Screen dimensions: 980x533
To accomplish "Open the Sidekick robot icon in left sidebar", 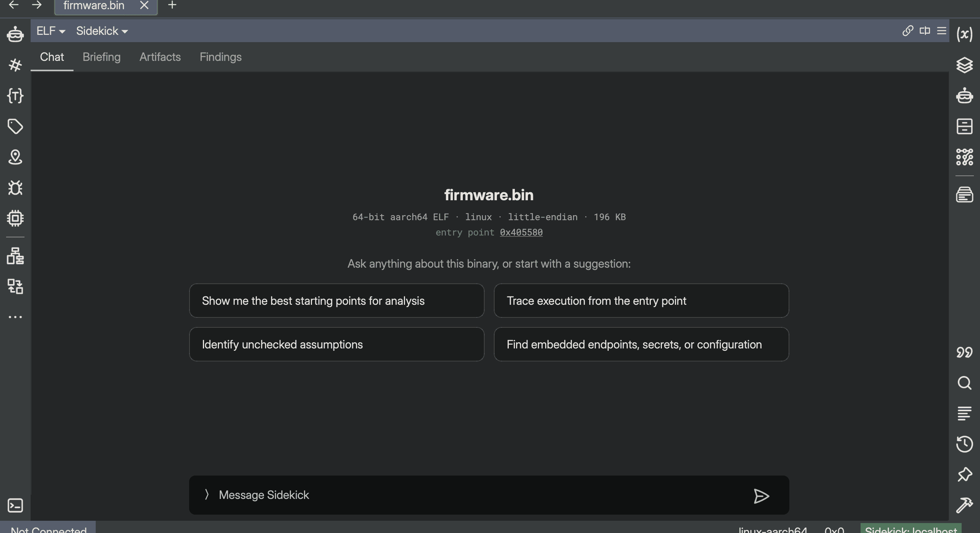I will click(x=15, y=34).
